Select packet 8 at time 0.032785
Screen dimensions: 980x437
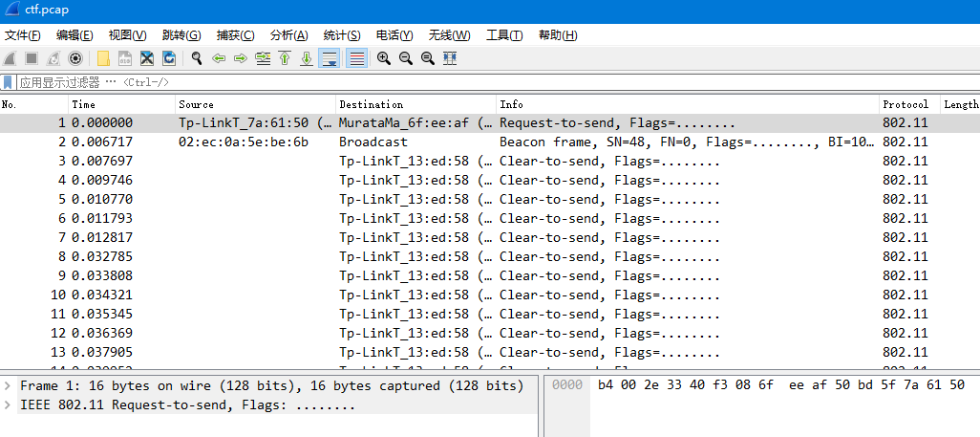point(490,256)
